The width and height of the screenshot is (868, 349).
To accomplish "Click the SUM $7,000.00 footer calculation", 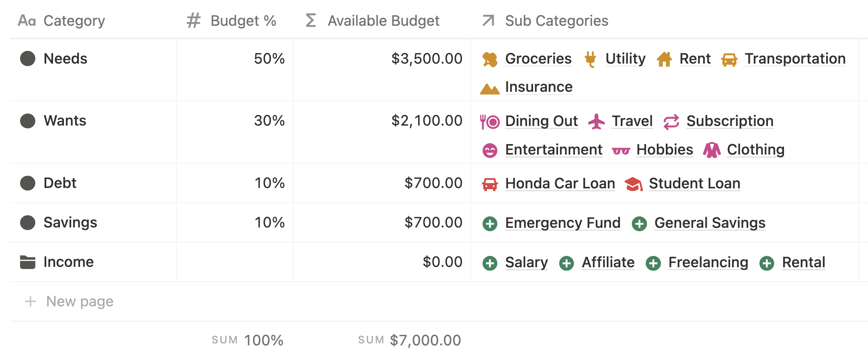I will point(410,340).
